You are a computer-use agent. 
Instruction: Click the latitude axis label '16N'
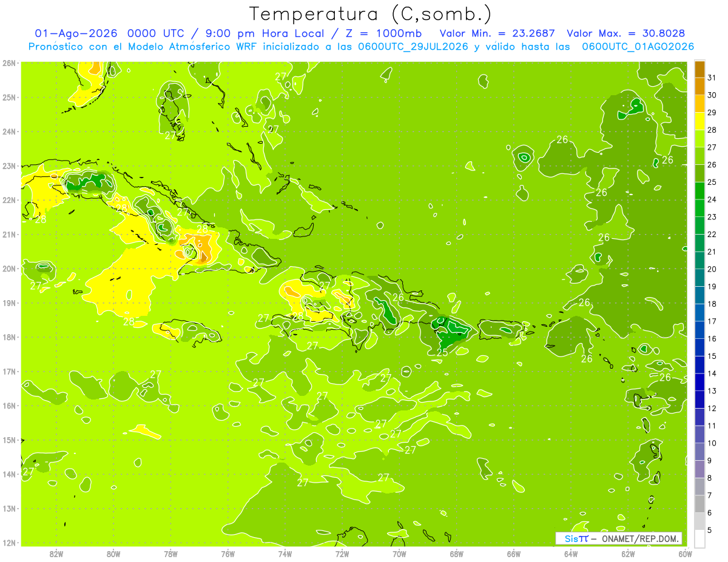8,405
